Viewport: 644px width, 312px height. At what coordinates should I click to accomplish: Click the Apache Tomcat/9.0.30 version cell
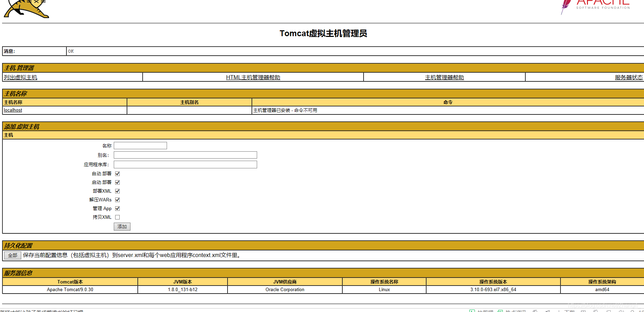[70, 289]
